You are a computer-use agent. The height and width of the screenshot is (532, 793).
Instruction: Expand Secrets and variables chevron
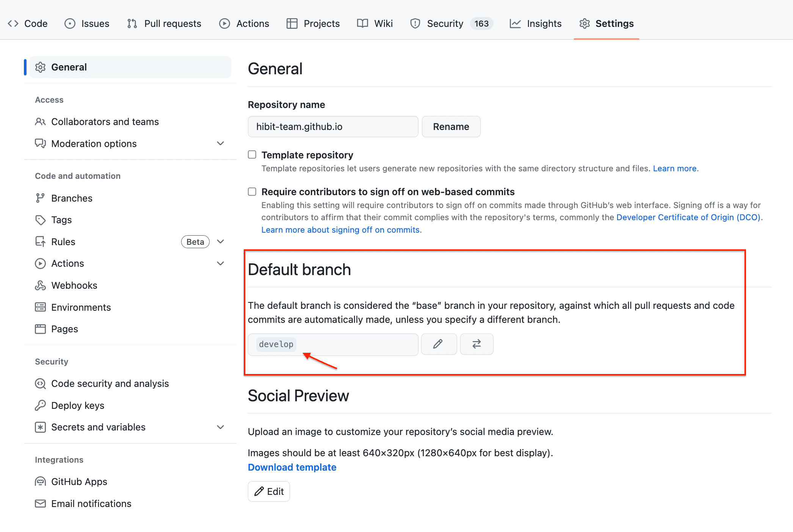point(220,427)
